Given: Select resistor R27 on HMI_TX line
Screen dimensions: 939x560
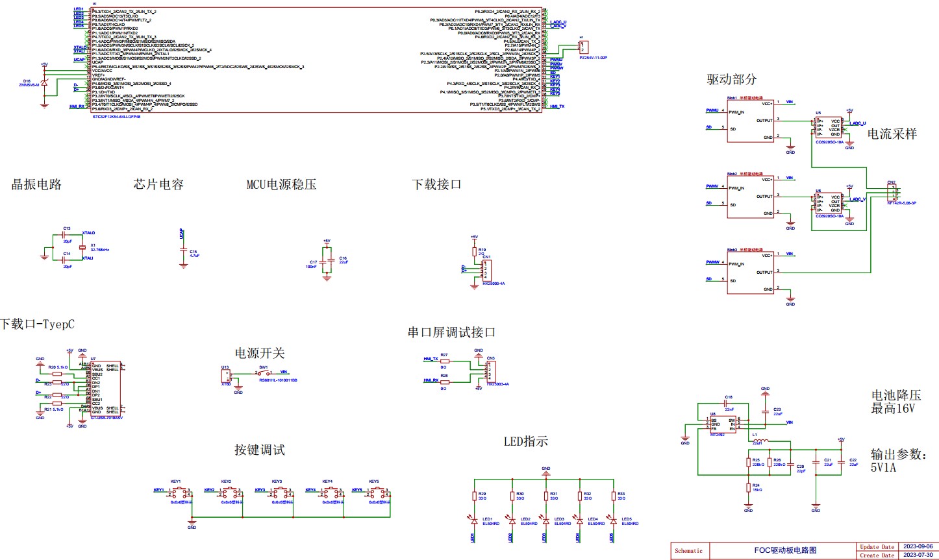Looking at the screenshot, I should [x=444, y=361].
